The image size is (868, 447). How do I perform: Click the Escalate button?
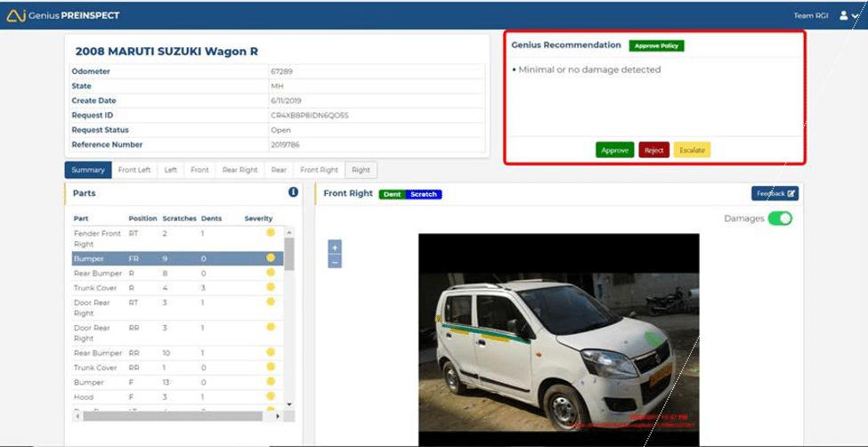[x=692, y=150]
